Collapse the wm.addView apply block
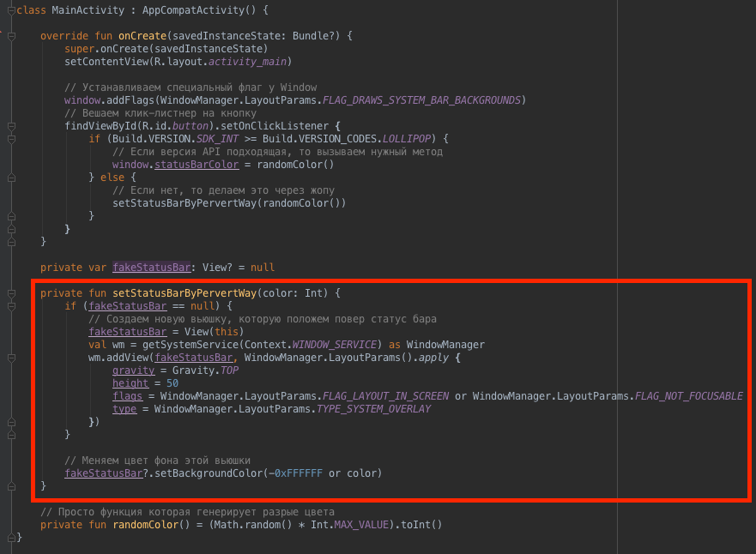 [11, 358]
